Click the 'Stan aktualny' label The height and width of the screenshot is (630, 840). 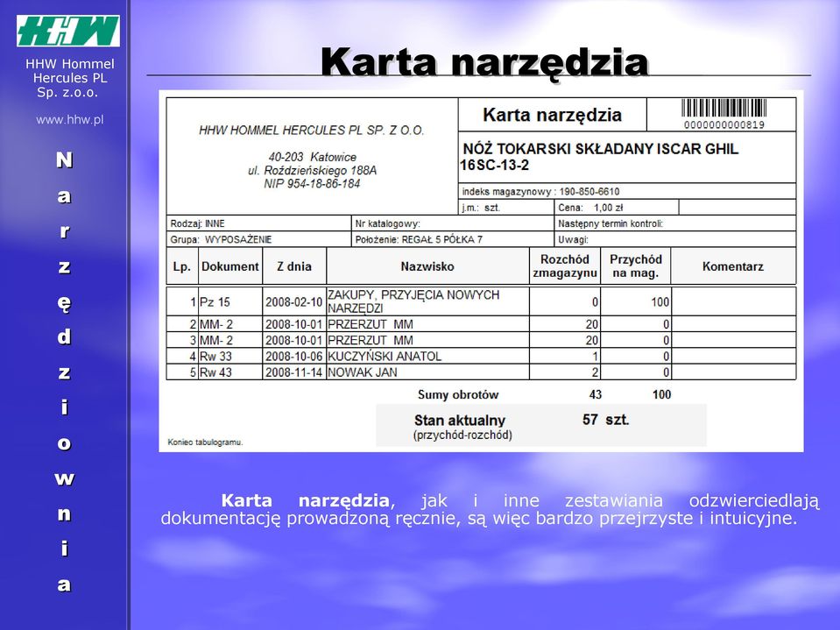point(460,420)
